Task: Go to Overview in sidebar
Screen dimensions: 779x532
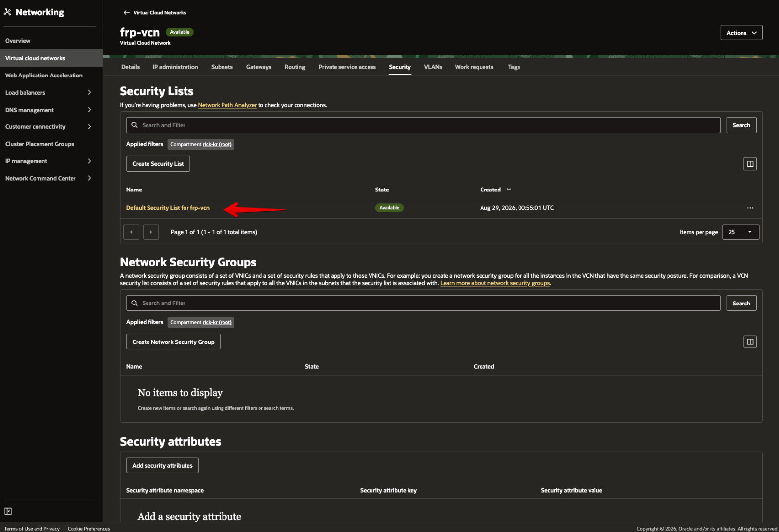Action: click(18, 41)
